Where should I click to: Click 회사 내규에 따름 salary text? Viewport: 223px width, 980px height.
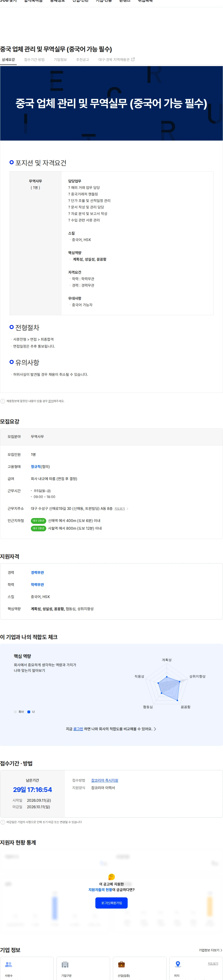coord(54,478)
